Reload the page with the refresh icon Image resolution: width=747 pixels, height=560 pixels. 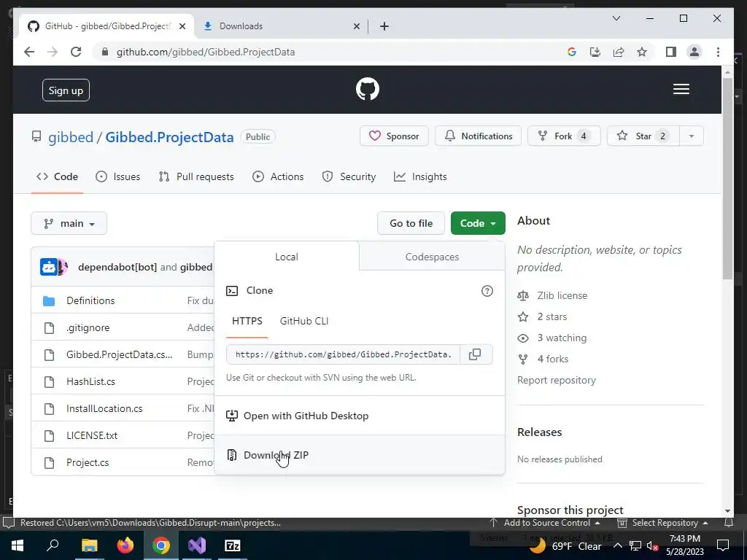coord(76,52)
